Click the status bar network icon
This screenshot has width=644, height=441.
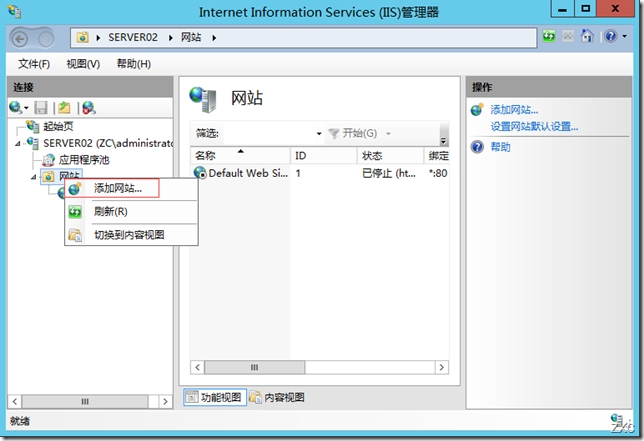coord(616,418)
